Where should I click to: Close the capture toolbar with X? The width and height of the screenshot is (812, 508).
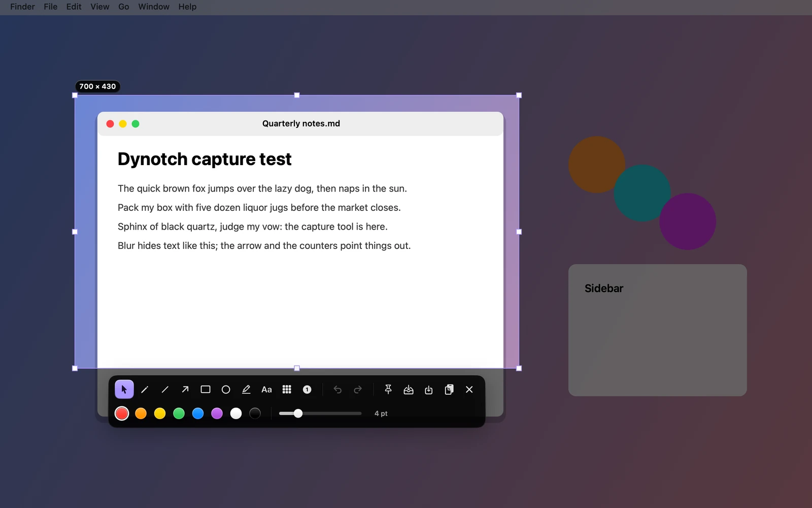469,390
